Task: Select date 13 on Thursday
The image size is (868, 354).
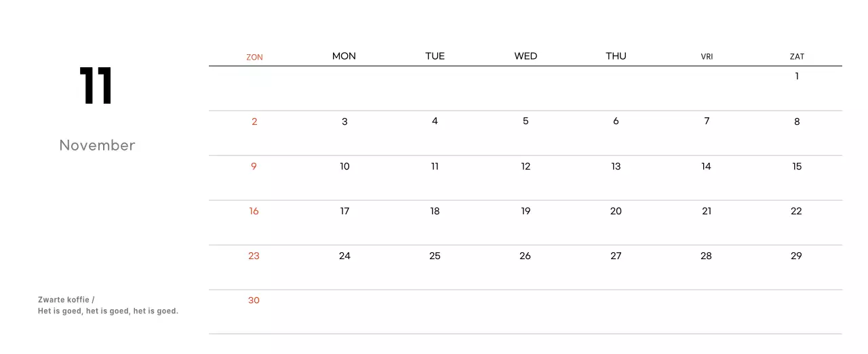Action: (616, 166)
